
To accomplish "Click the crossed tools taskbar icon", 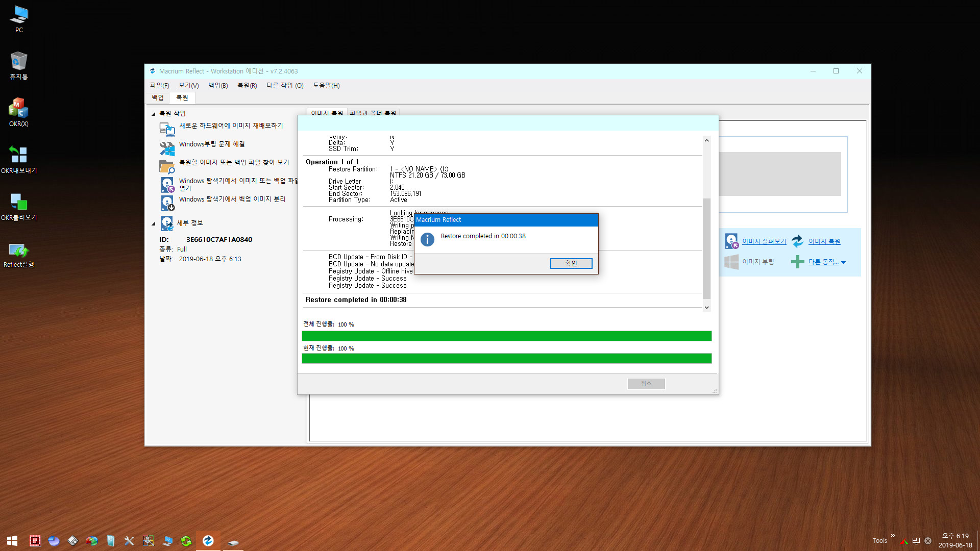I will pyautogui.click(x=129, y=541).
